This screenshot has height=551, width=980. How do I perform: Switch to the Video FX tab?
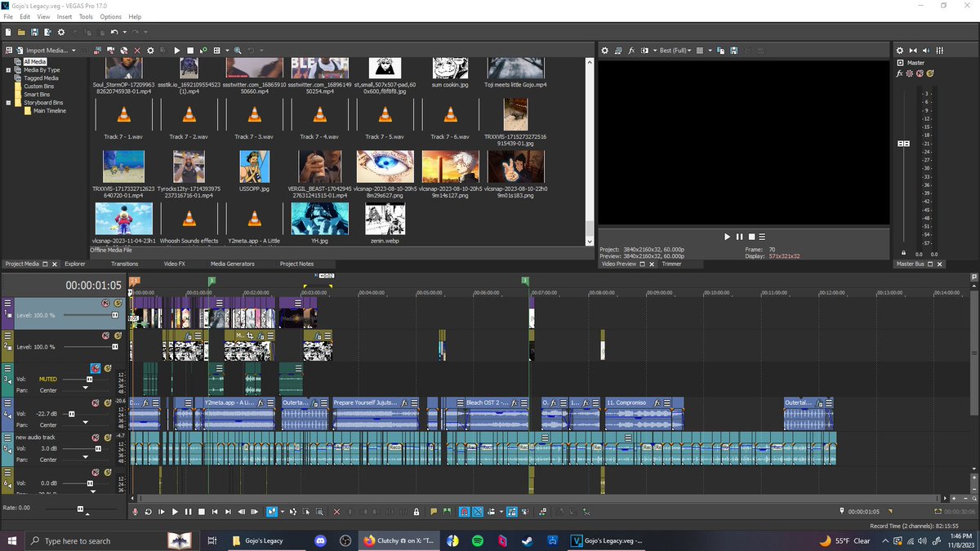[x=174, y=264]
